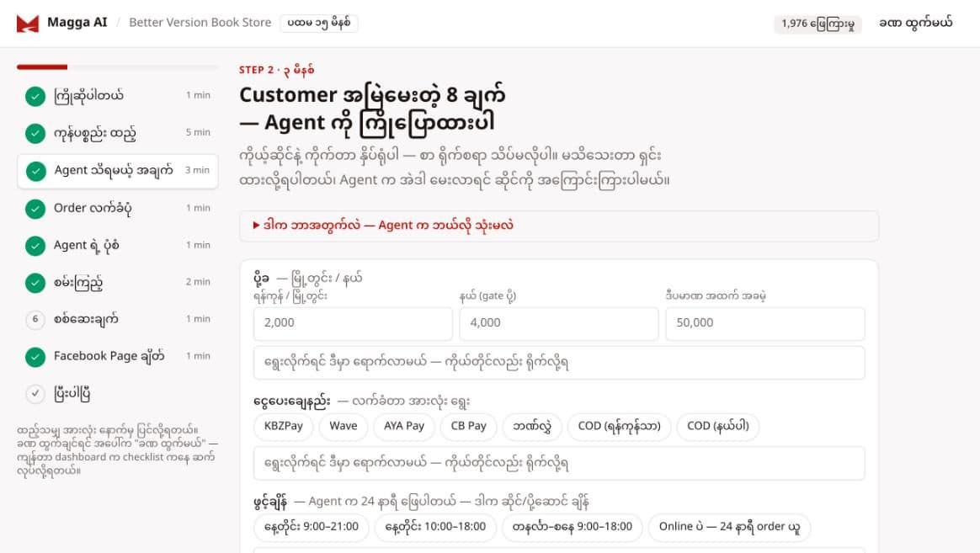Click the gate delivery fee field showing 4,000
Image resolution: width=980 pixels, height=553 pixels.
[559, 323]
